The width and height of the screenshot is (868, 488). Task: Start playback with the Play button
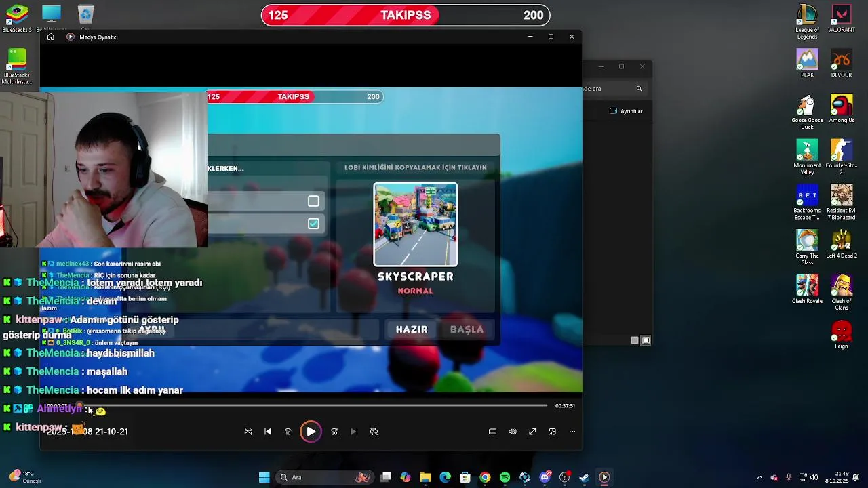point(311,432)
